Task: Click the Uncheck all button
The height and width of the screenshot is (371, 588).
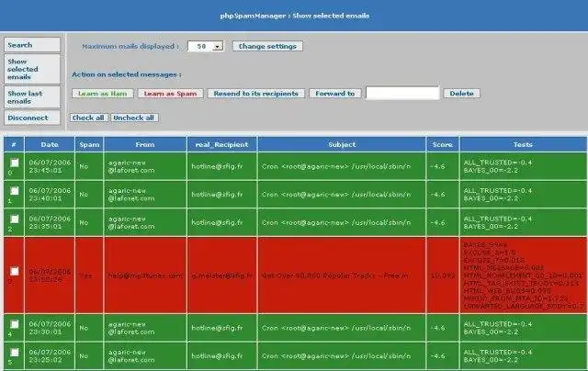Action: pos(134,118)
